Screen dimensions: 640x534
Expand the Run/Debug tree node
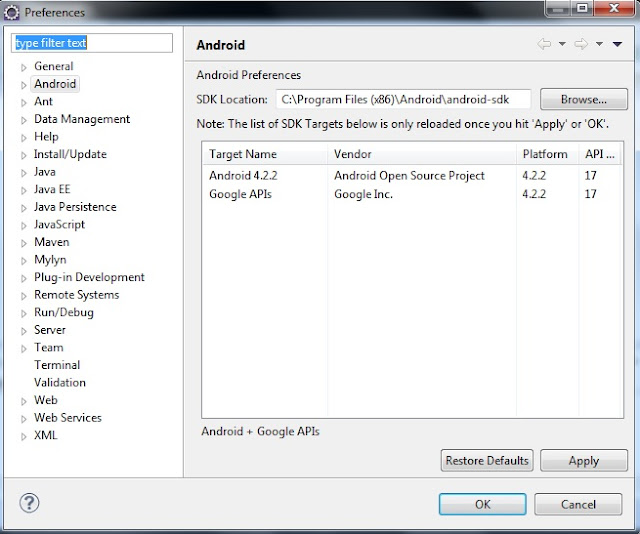click(x=24, y=314)
